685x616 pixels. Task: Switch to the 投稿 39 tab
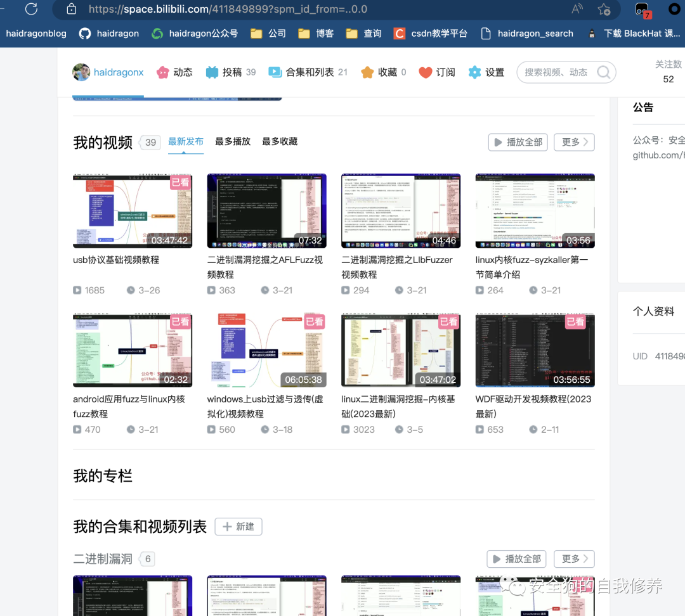pos(231,72)
